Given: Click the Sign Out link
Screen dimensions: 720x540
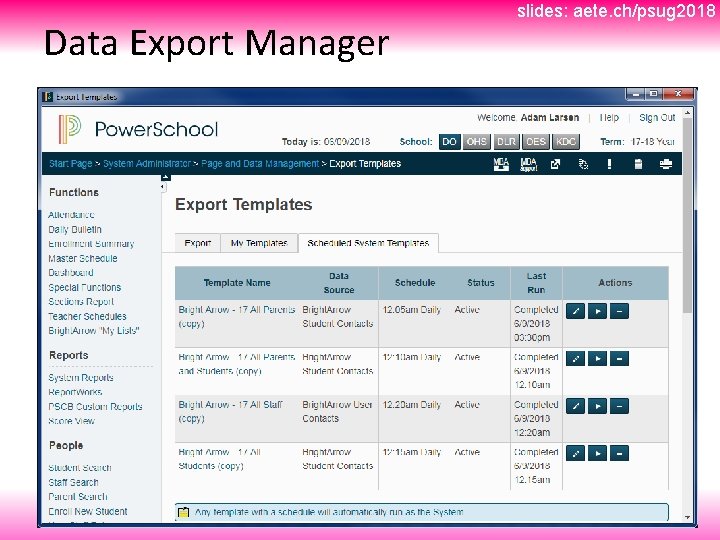Looking at the screenshot, I should click(x=657, y=118).
